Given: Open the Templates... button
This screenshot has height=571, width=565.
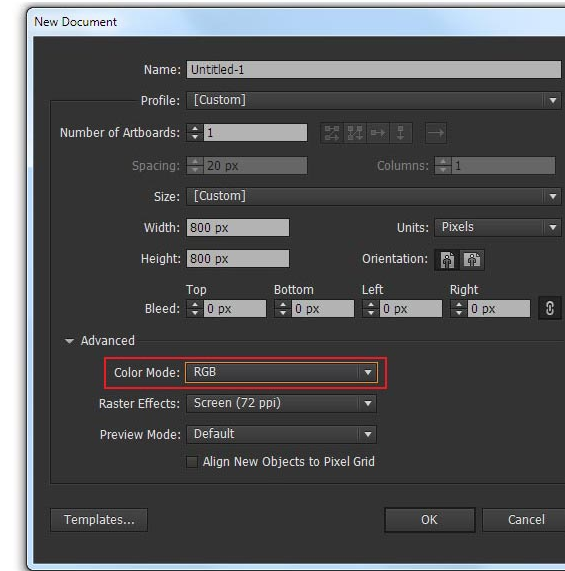Looking at the screenshot, I should (x=99, y=520).
